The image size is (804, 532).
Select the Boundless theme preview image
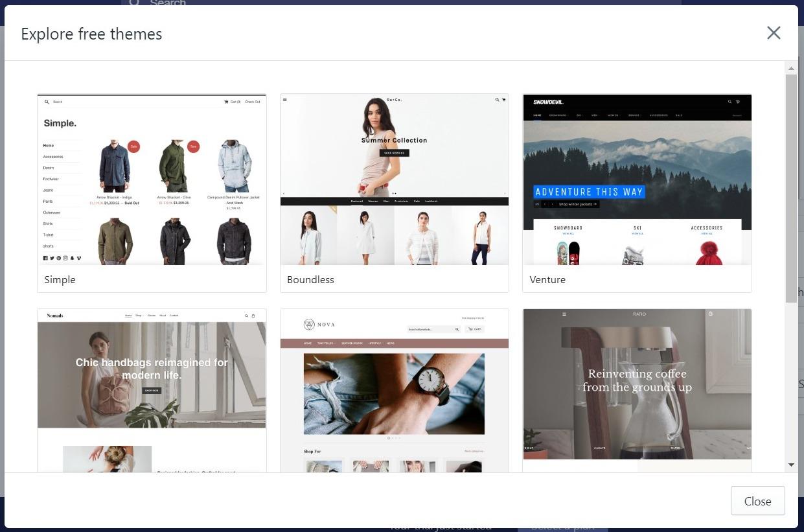pos(394,179)
